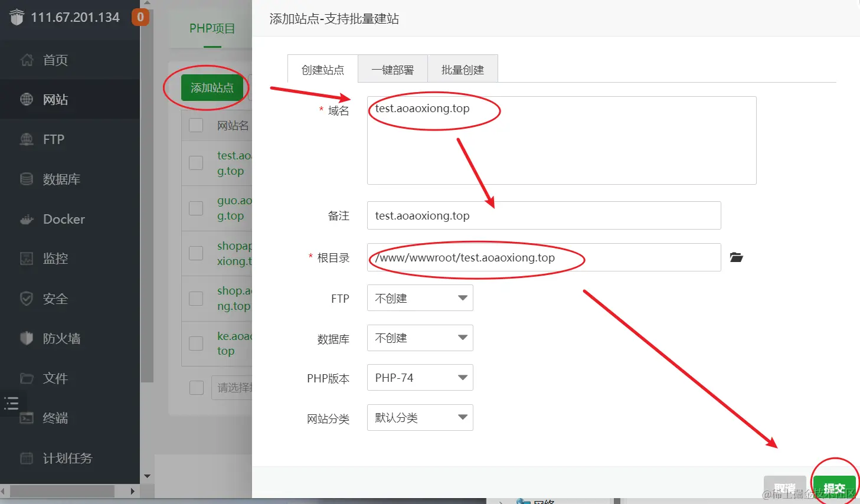Open the shopap site link in list
This screenshot has width=860, height=504.
[234, 253]
